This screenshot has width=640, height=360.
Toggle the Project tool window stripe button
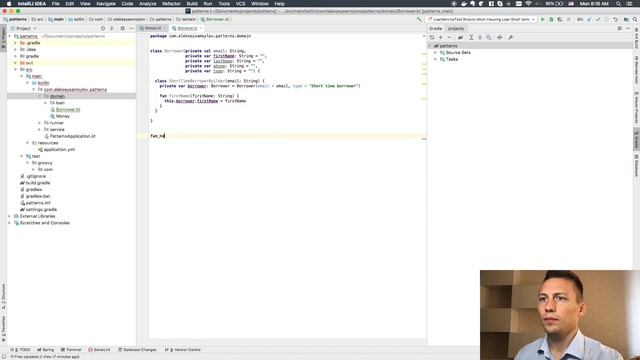point(3,38)
